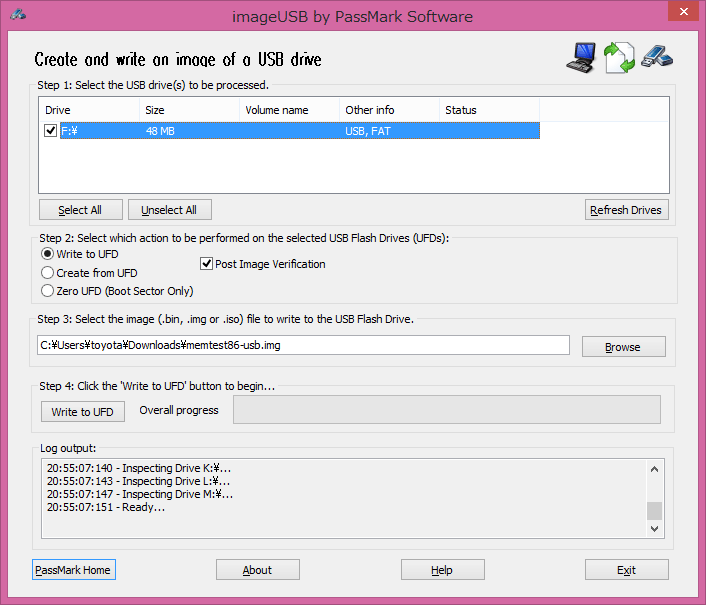706x605 pixels.
Task: Click the imageUSB title bar app icon
Action: click(x=18, y=15)
